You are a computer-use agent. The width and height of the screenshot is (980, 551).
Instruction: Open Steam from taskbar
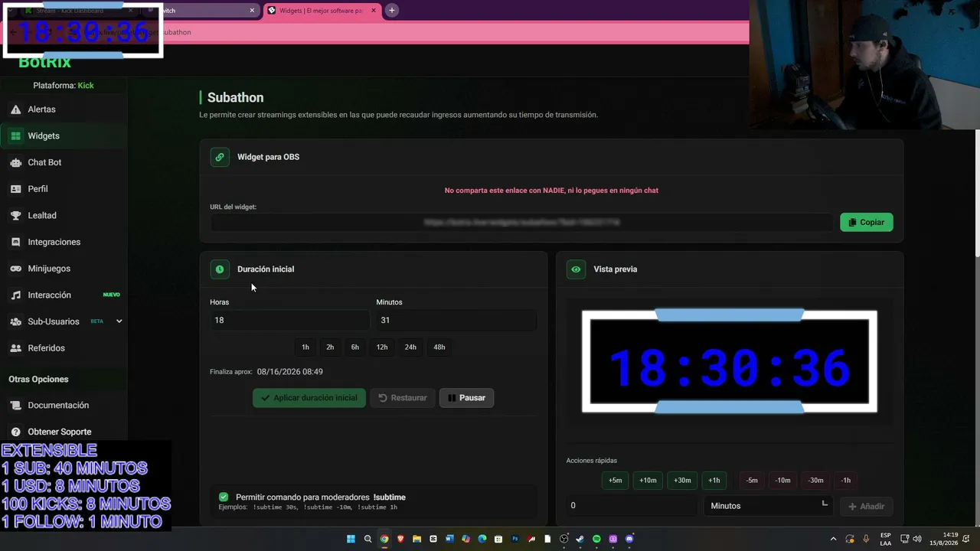pos(580,539)
